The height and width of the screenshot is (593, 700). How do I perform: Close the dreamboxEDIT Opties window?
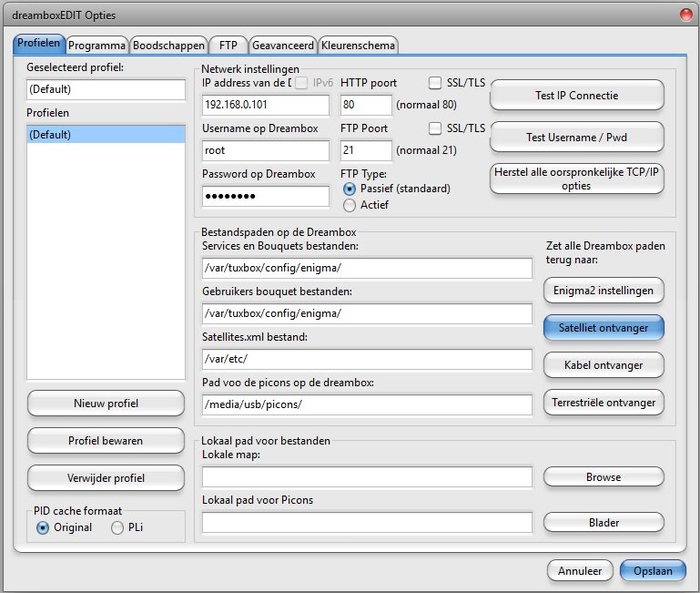coord(685,15)
